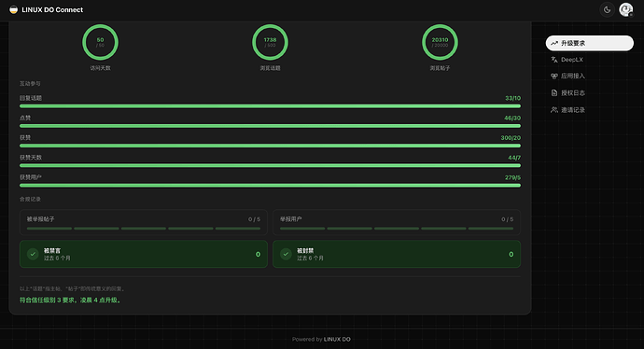Click the check icon in 被封禁 card
The image size is (644, 349).
point(286,254)
